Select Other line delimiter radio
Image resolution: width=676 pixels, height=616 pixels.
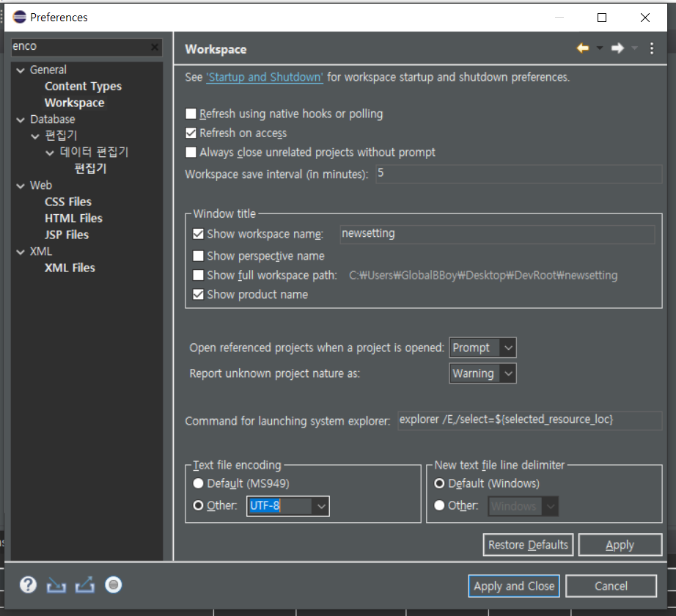pos(439,505)
